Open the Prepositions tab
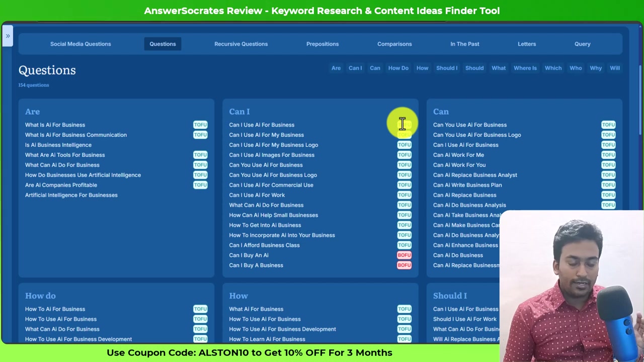 (x=323, y=44)
